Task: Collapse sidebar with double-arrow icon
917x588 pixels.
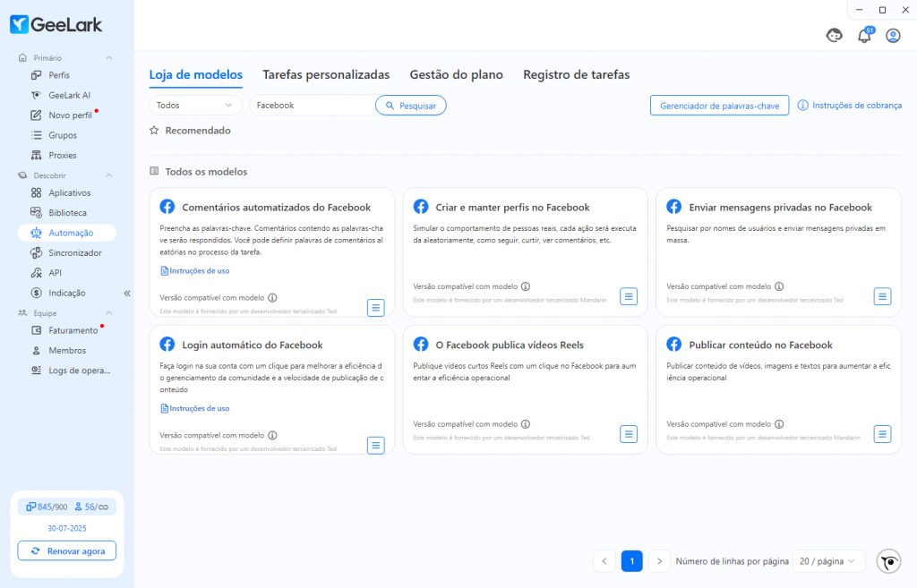Action: coord(127,294)
